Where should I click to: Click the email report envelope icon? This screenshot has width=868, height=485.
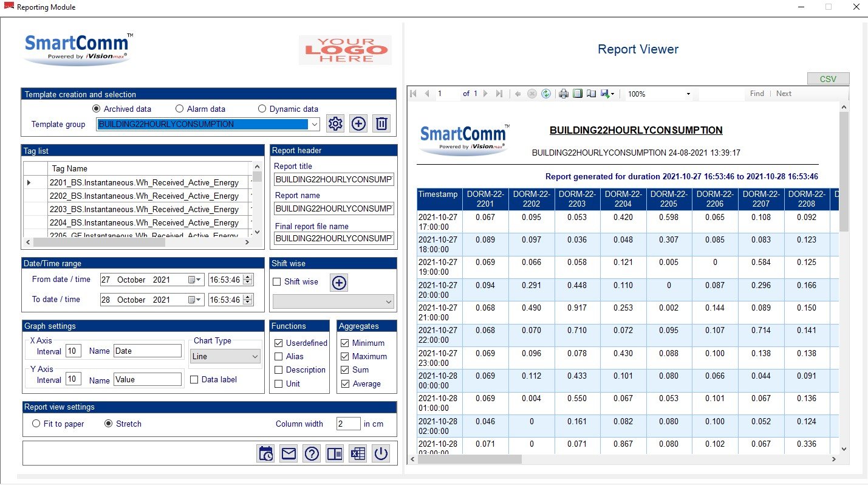click(x=289, y=453)
